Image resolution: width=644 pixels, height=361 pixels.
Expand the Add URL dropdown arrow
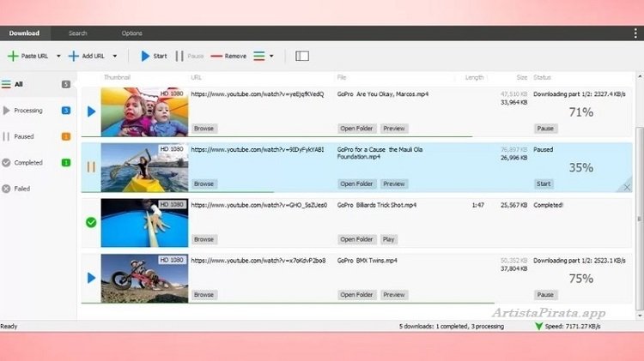(115, 56)
